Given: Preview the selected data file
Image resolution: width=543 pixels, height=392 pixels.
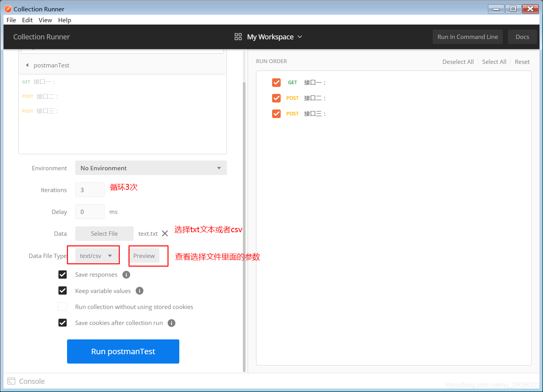Looking at the screenshot, I should [x=144, y=256].
